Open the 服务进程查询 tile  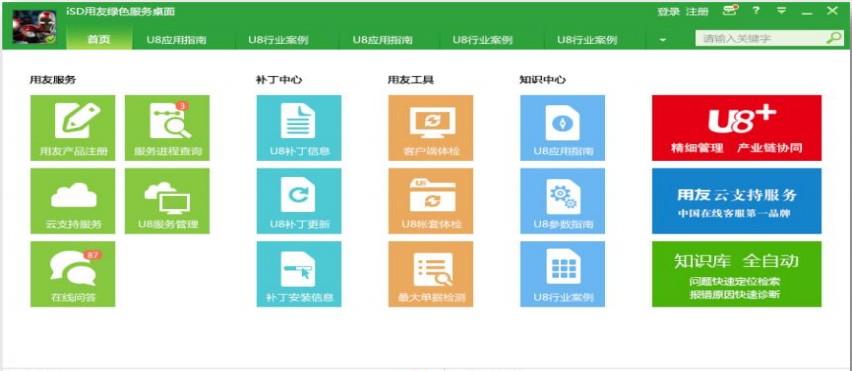point(167,128)
